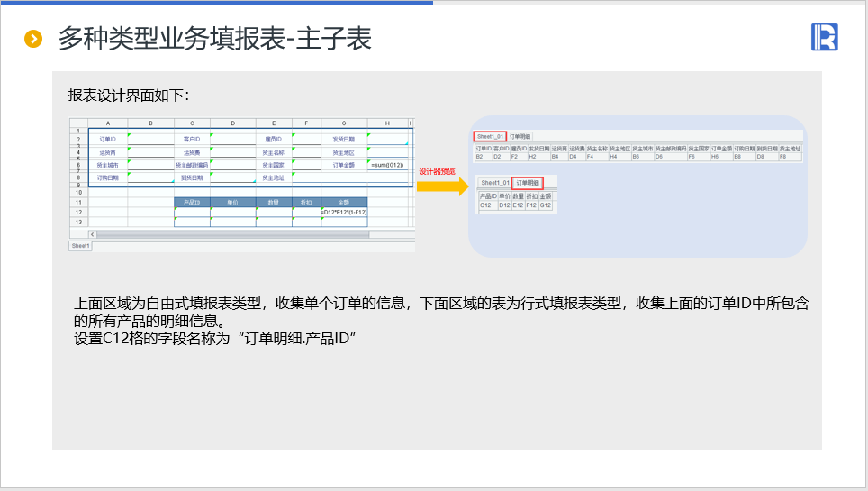The width and height of the screenshot is (868, 491).
Task: Click the 产品ID blue header in designer
Action: 192,203
